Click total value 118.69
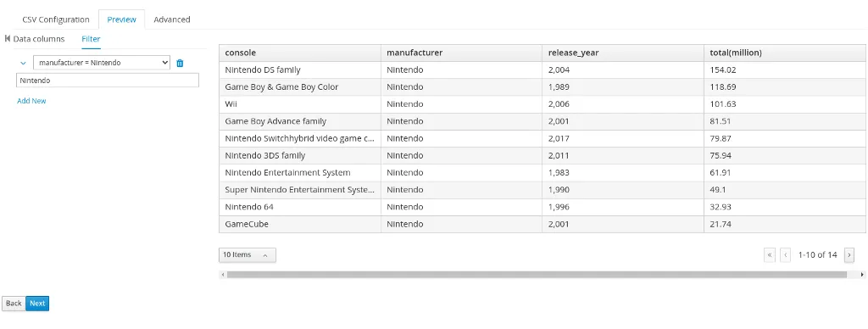Screen dimensions: 868x329 [x=785, y=87]
